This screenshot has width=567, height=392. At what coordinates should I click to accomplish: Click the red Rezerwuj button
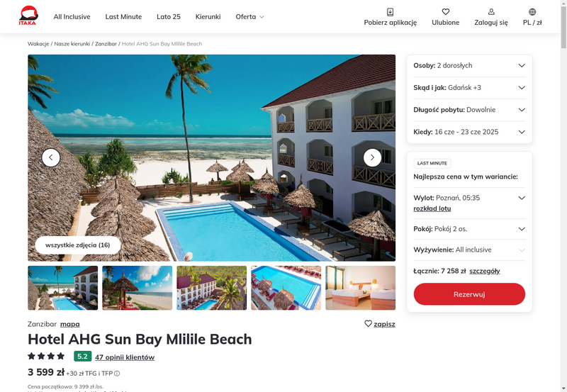coord(469,294)
